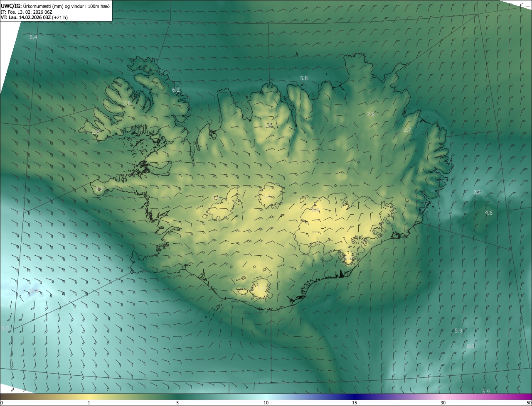The height and width of the screenshot is (406, 532).
Task: Click the colorbar tick label 15
Action: 355,403
